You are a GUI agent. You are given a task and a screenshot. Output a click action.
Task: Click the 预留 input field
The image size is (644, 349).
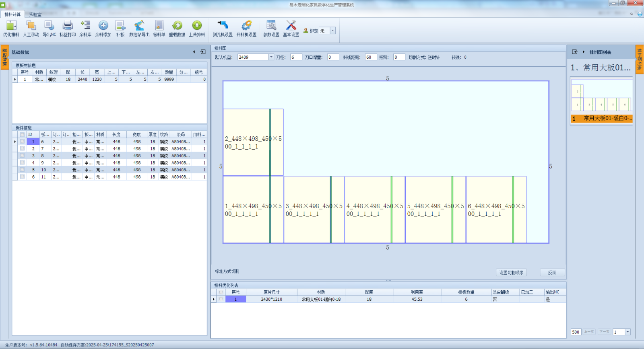[x=399, y=57]
